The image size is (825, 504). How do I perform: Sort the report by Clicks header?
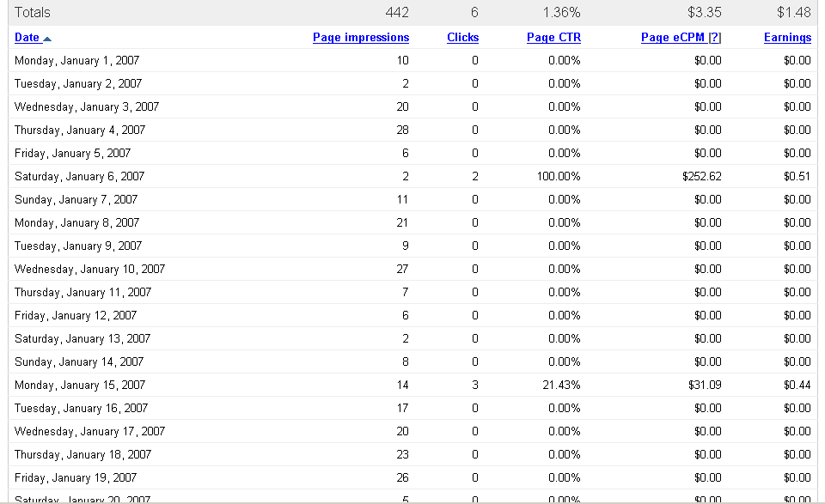click(462, 38)
